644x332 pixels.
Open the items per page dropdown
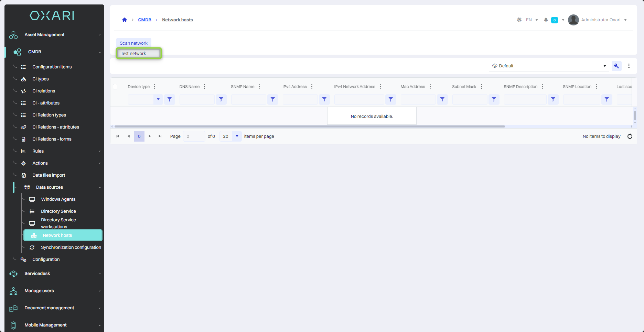click(x=237, y=136)
